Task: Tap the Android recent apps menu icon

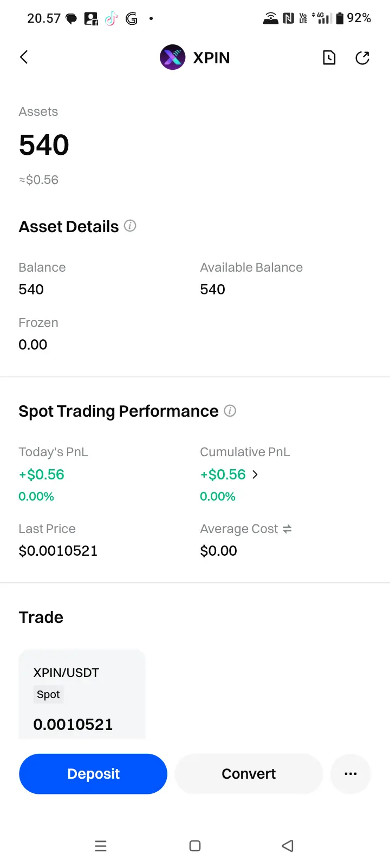Action: (101, 846)
